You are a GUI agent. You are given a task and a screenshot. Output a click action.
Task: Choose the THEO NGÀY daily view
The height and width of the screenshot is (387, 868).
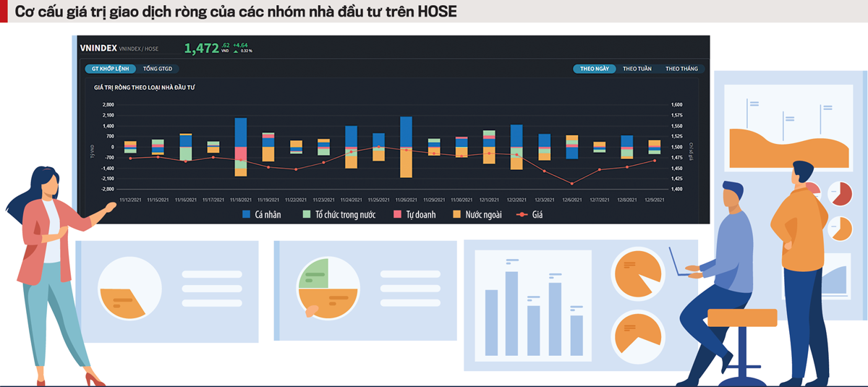(595, 69)
